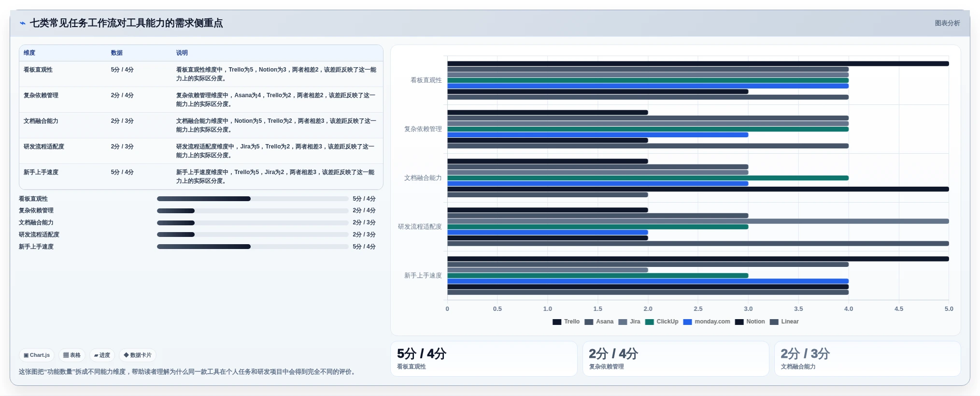Click the 复杂依赖管理维度中 description cell
Screen dimensions: 980x396
pyautogui.click(x=276, y=100)
